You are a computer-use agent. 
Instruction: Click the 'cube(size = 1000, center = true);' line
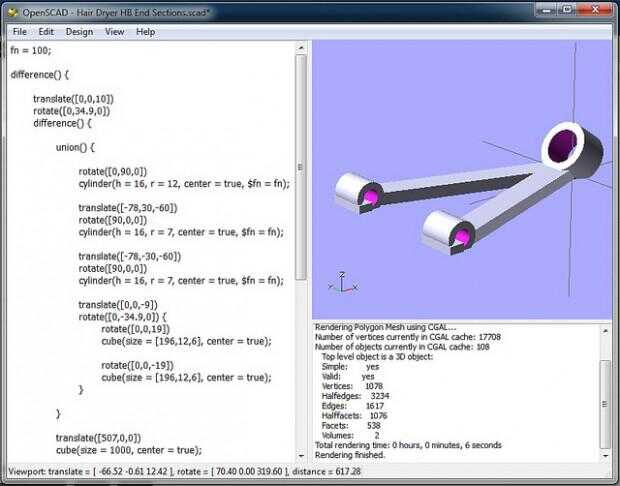[129, 450]
